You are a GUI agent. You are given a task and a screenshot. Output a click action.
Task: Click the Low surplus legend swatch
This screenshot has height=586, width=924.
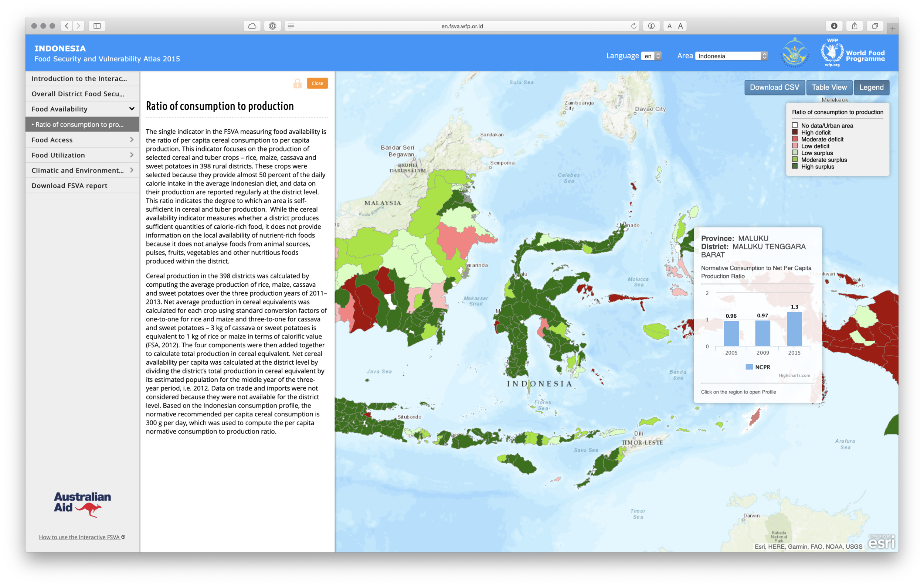(795, 153)
